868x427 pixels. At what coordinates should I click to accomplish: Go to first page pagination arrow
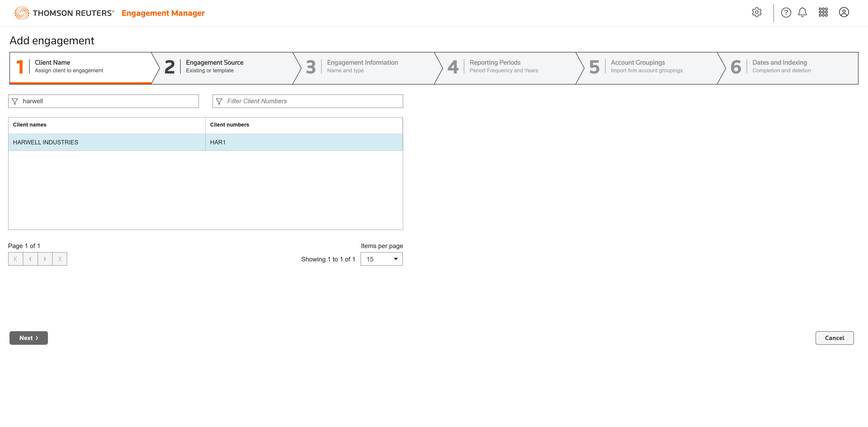click(x=16, y=259)
